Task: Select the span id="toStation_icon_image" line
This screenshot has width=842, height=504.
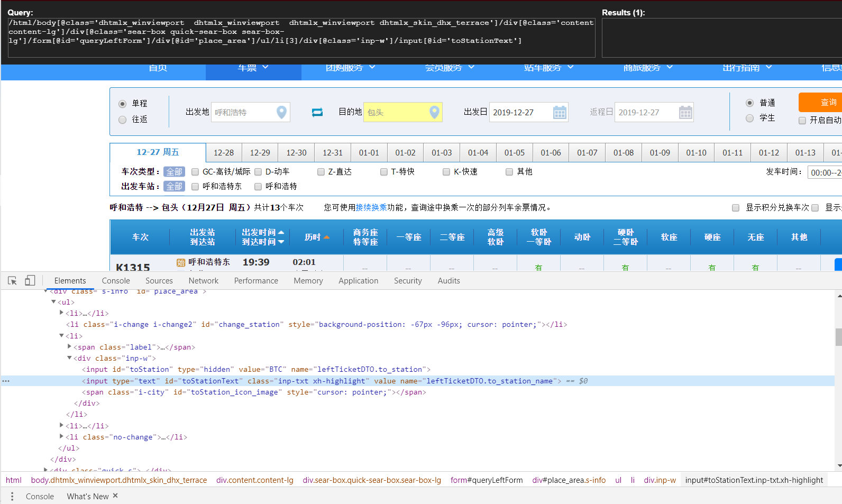Action: click(x=254, y=392)
